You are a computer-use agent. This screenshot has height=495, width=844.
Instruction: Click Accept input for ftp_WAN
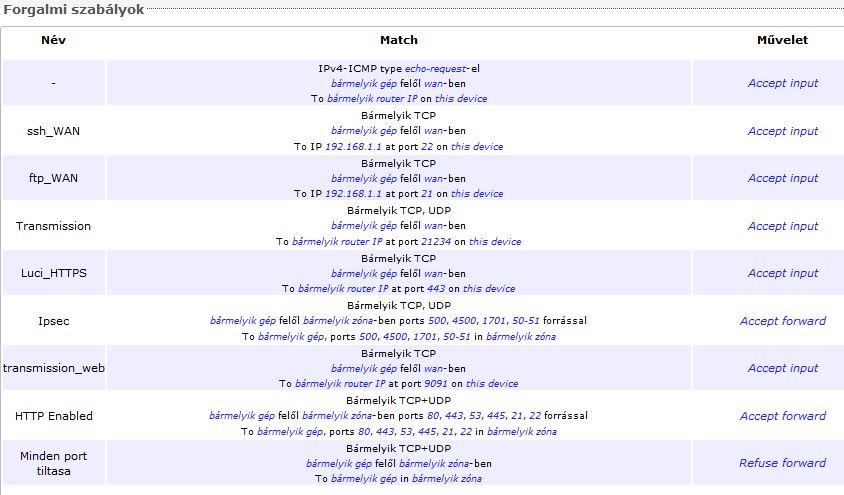[x=783, y=178]
